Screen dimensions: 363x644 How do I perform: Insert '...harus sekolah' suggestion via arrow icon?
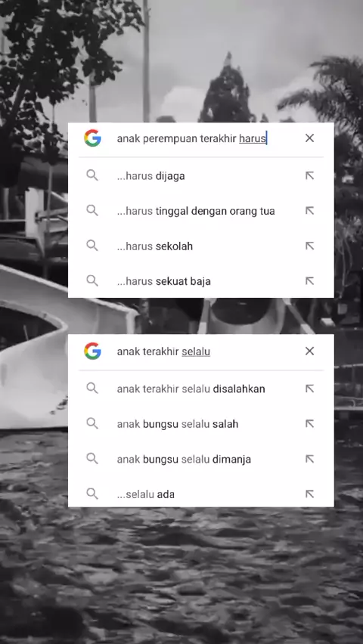(x=309, y=246)
